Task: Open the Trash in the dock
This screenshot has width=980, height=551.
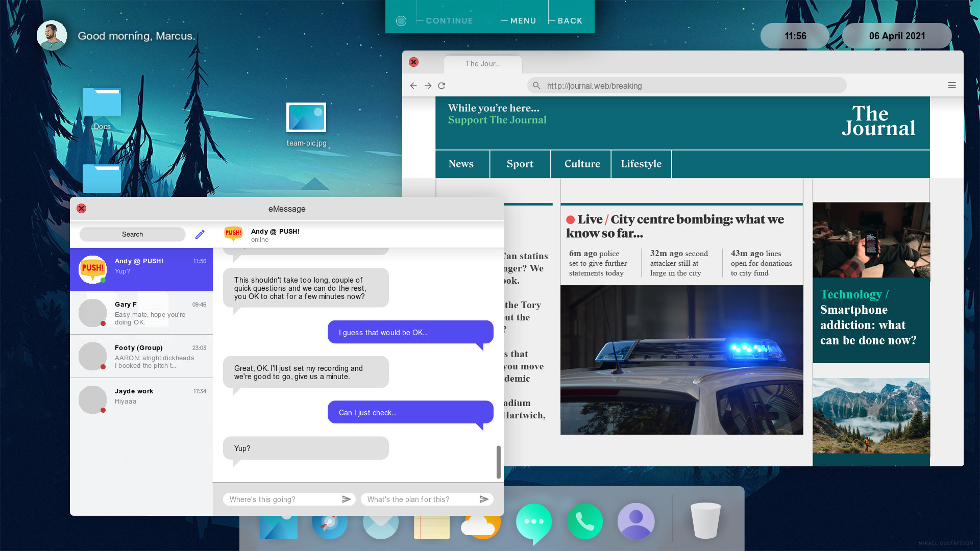Action: (x=705, y=521)
